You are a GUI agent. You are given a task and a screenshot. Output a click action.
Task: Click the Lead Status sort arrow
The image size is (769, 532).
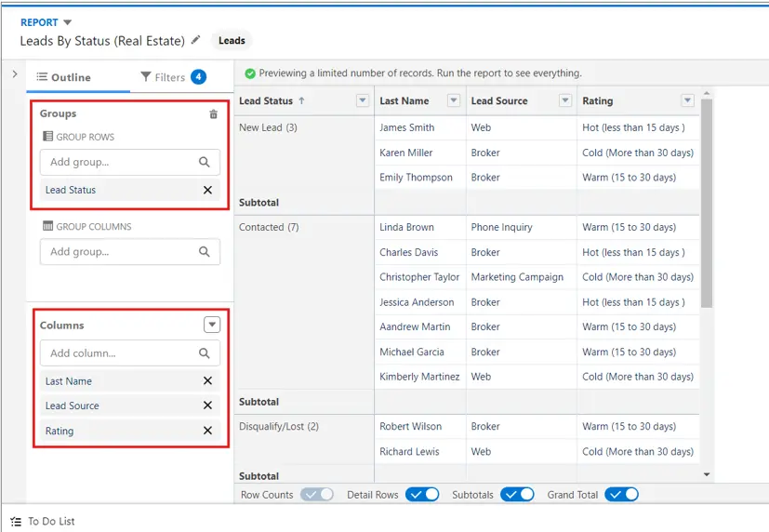[301, 100]
